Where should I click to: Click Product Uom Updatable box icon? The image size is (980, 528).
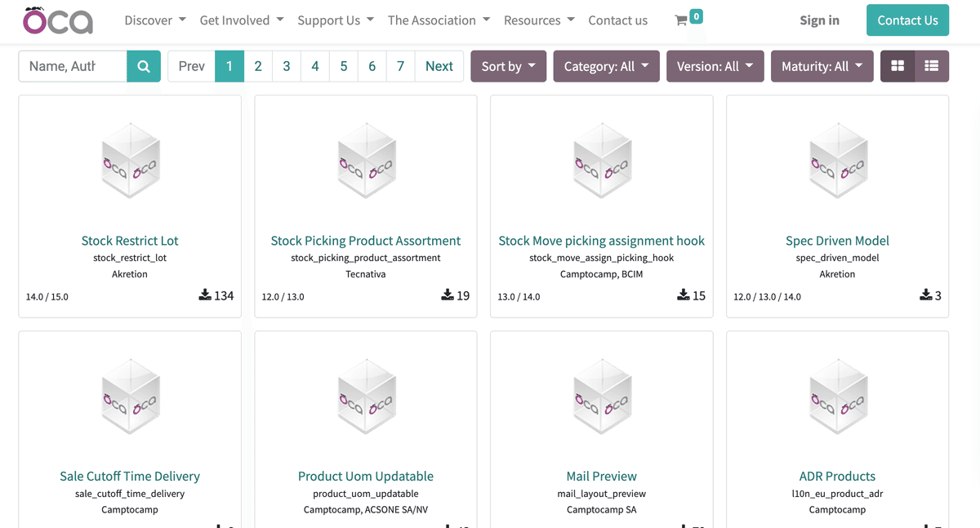click(x=366, y=396)
